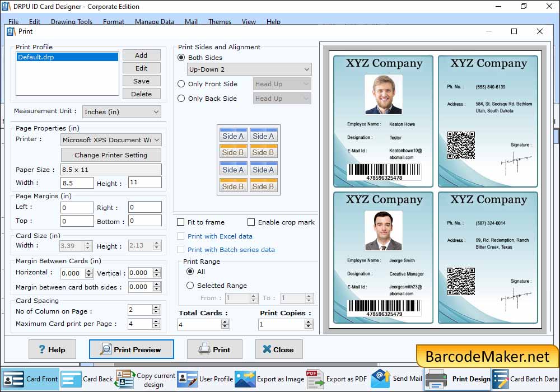This screenshot has width=560, height=392.
Task: Click Keaton Howe card front preview
Action: [383, 122]
